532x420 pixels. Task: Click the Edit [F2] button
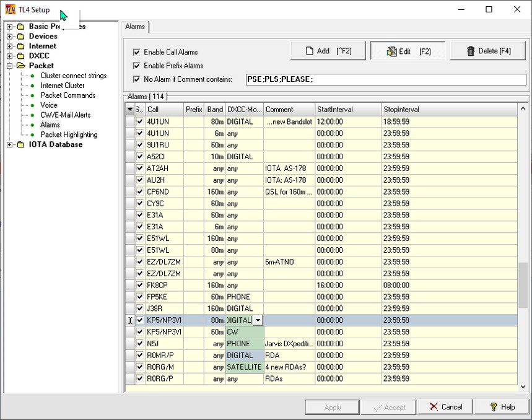tap(408, 51)
